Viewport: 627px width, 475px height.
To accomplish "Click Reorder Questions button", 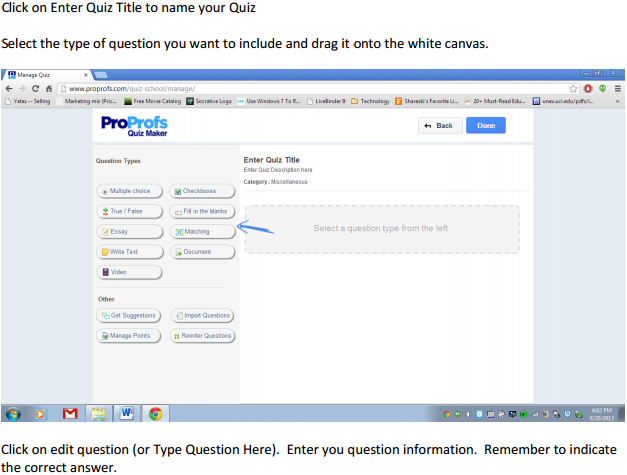I will (202, 336).
